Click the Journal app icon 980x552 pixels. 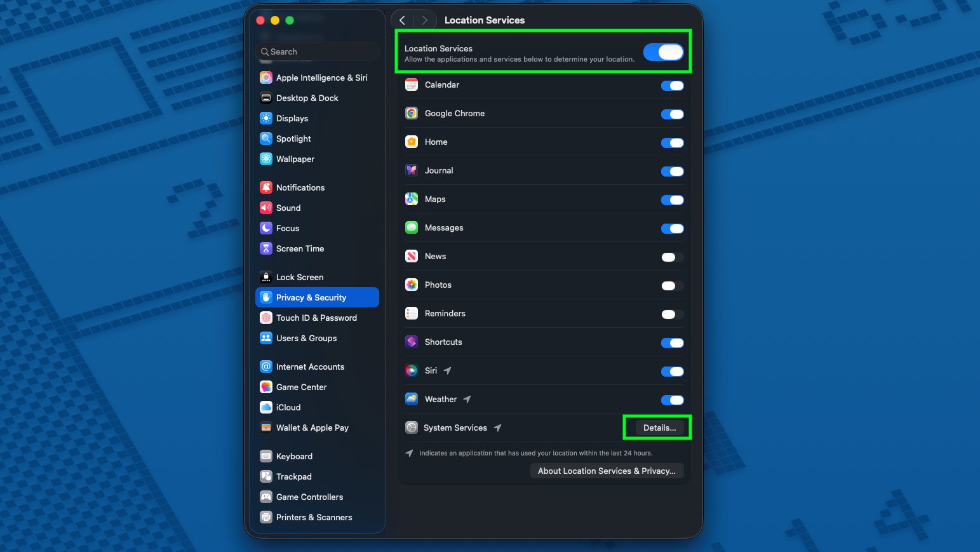(x=412, y=170)
